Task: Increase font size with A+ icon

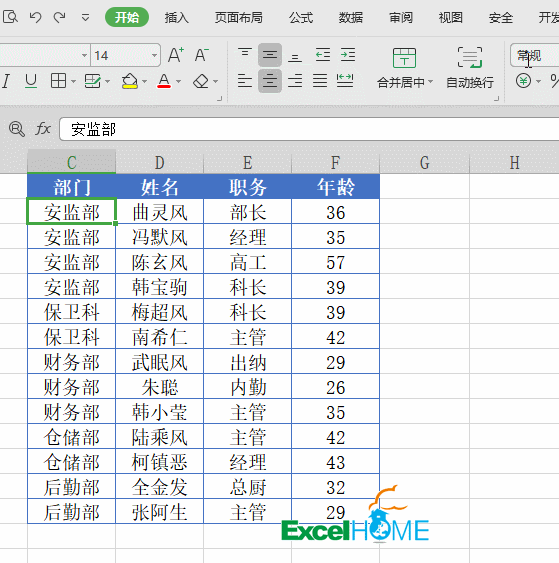Action: pyautogui.click(x=176, y=55)
